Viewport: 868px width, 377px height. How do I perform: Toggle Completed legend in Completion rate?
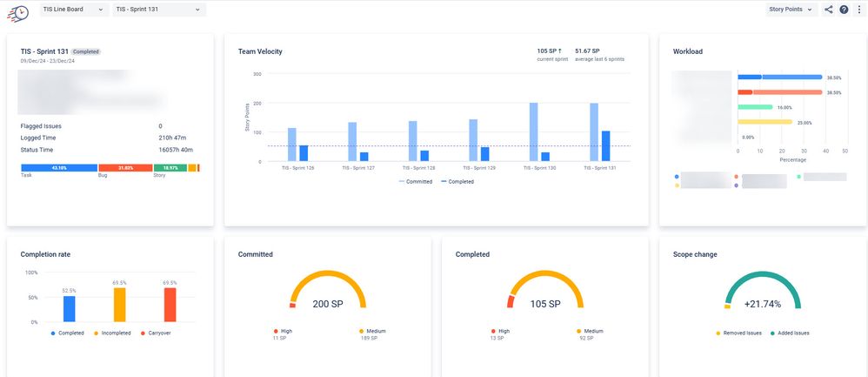(x=68, y=333)
